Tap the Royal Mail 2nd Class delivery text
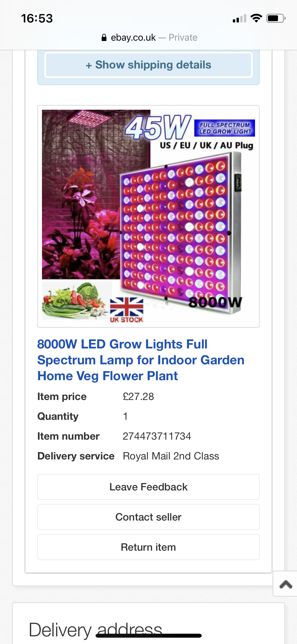The width and height of the screenshot is (297, 644). pos(171,456)
